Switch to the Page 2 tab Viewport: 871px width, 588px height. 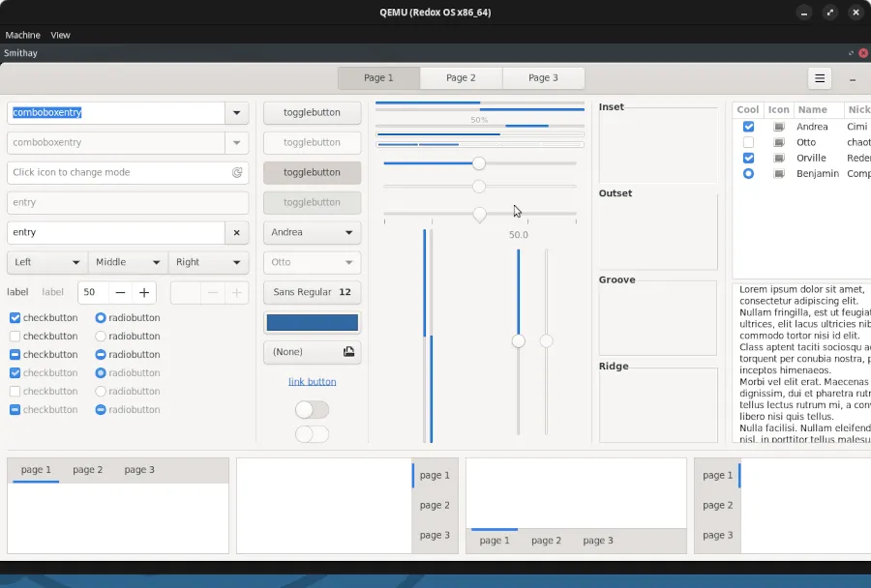[x=461, y=77]
